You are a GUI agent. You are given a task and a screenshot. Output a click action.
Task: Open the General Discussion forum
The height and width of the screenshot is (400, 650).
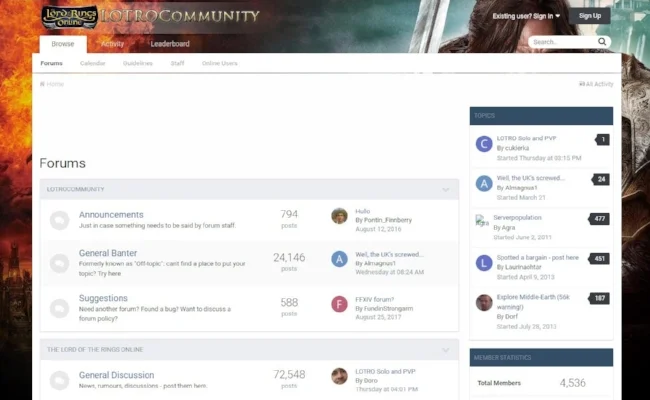pos(116,375)
